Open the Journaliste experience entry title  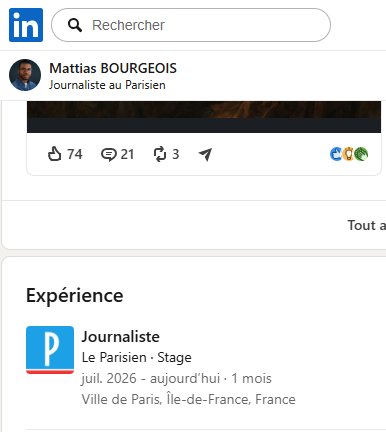pos(121,337)
